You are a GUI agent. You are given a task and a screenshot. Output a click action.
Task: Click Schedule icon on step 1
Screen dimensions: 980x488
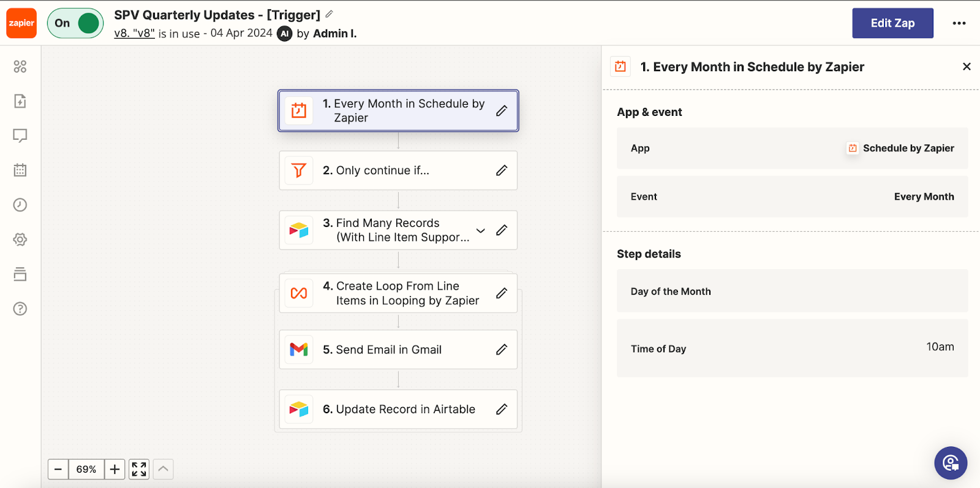coord(299,111)
